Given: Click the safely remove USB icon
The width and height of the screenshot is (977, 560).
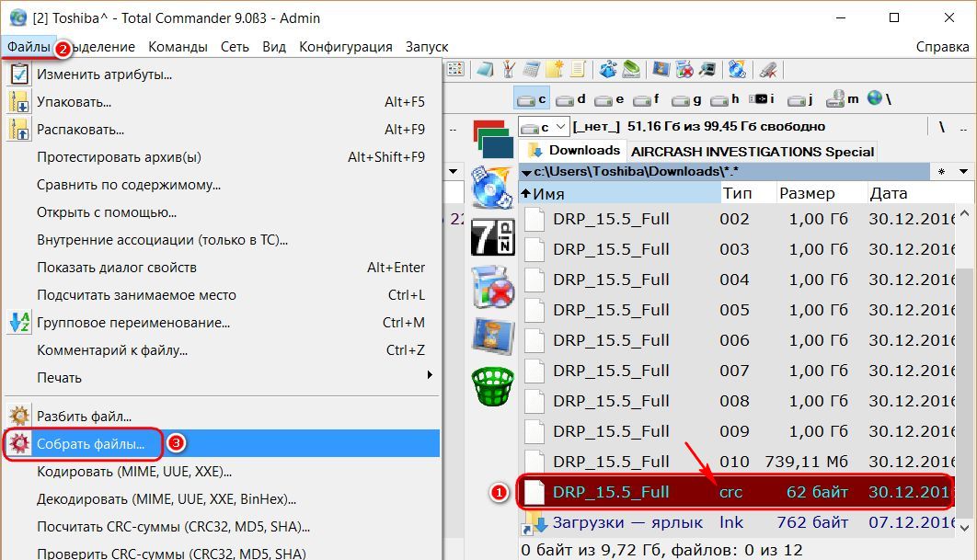Looking at the screenshot, I should pos(767,70).
